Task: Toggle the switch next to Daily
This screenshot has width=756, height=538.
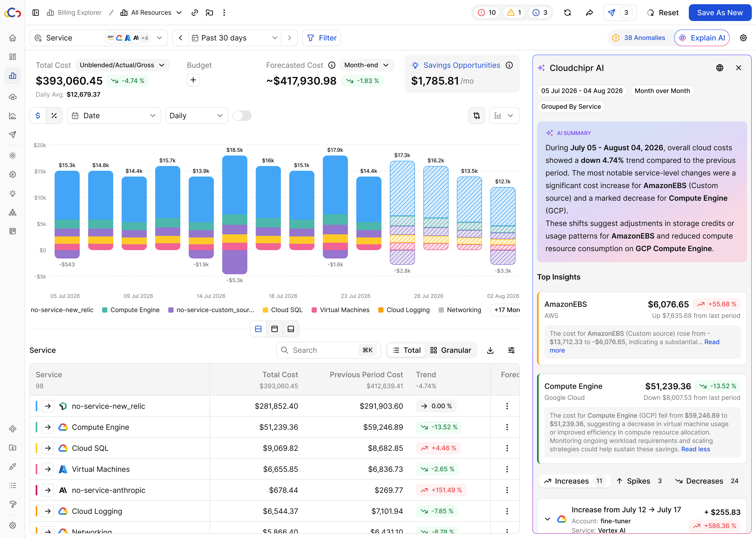Action: 242,116
